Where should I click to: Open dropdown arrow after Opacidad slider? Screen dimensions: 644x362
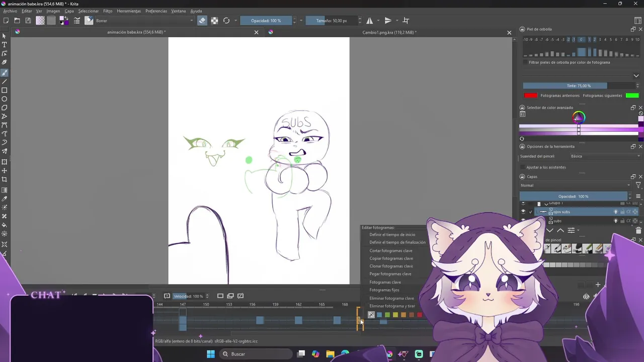[x=301, y=21]
